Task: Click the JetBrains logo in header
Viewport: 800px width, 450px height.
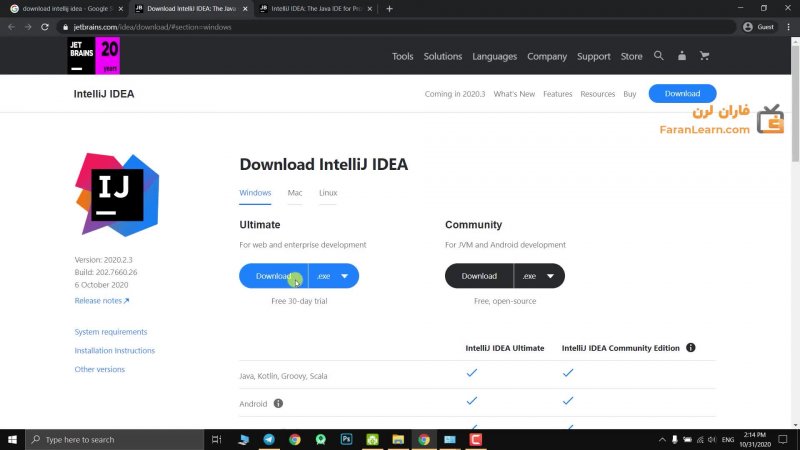Action: click(x=94, y=55)
